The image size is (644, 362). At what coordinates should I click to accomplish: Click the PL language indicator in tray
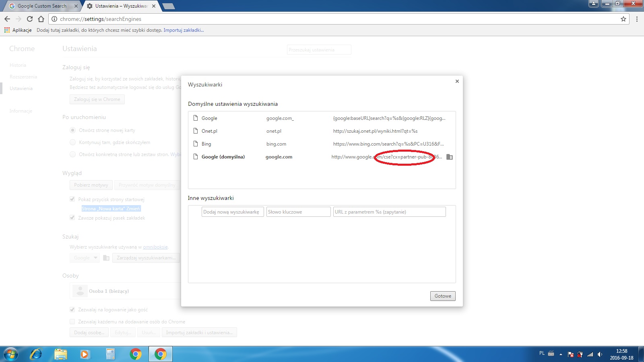pos(542,353)
